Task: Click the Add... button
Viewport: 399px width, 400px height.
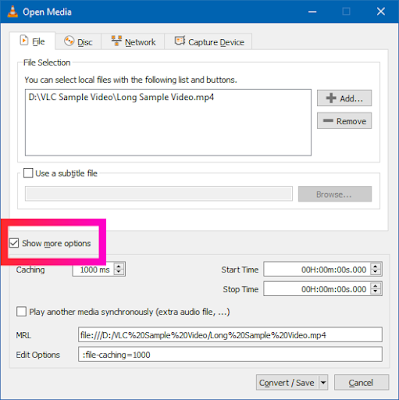Action: tap(344, 98)
